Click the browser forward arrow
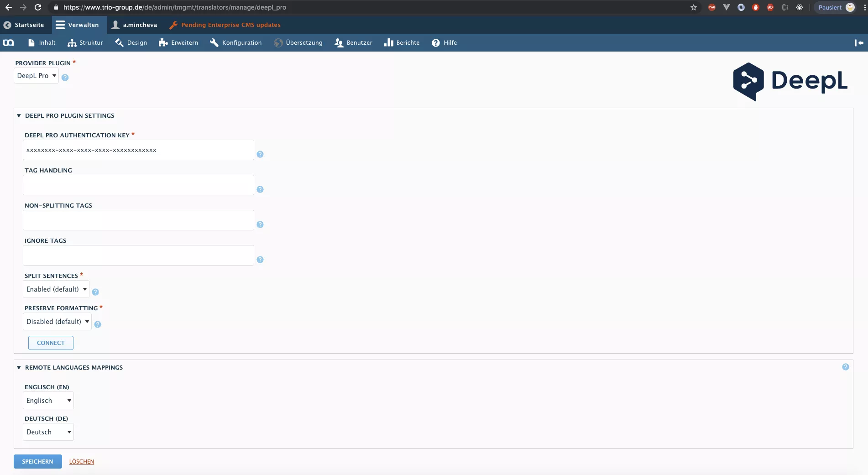 pyautogui.click(x=23, y=7)
